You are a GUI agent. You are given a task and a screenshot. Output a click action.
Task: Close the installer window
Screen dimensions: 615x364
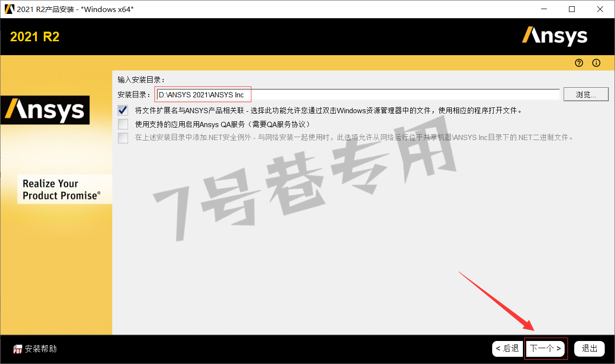tap(600, 9)
